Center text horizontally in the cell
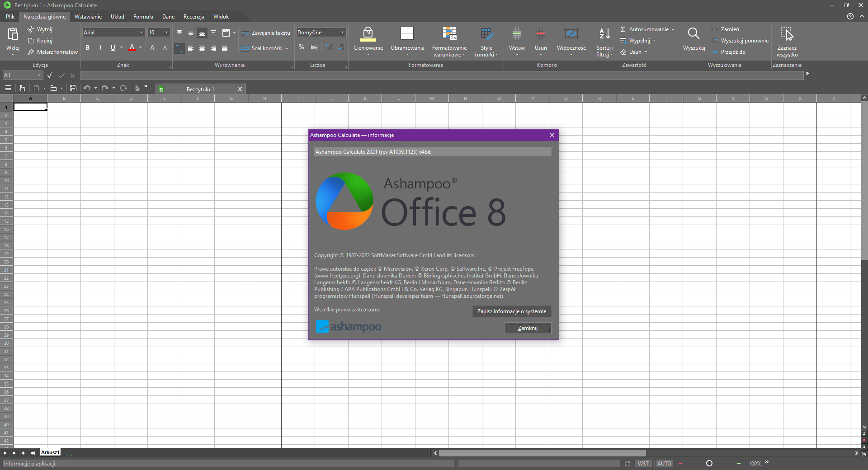Viewport: 868px width, 470px height. pyautogui.click(x=202, y=48)
